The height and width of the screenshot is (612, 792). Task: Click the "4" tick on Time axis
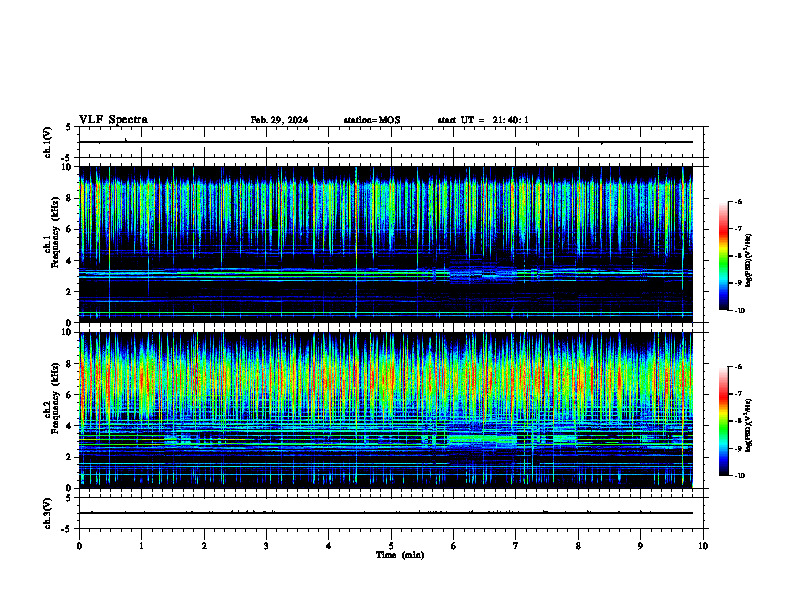click(x=329, y=546)
